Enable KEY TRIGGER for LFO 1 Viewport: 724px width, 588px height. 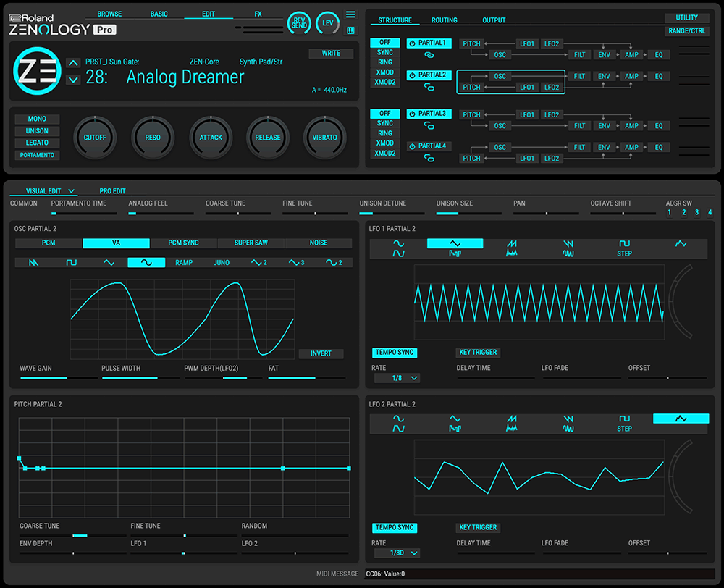click(477, 353)
